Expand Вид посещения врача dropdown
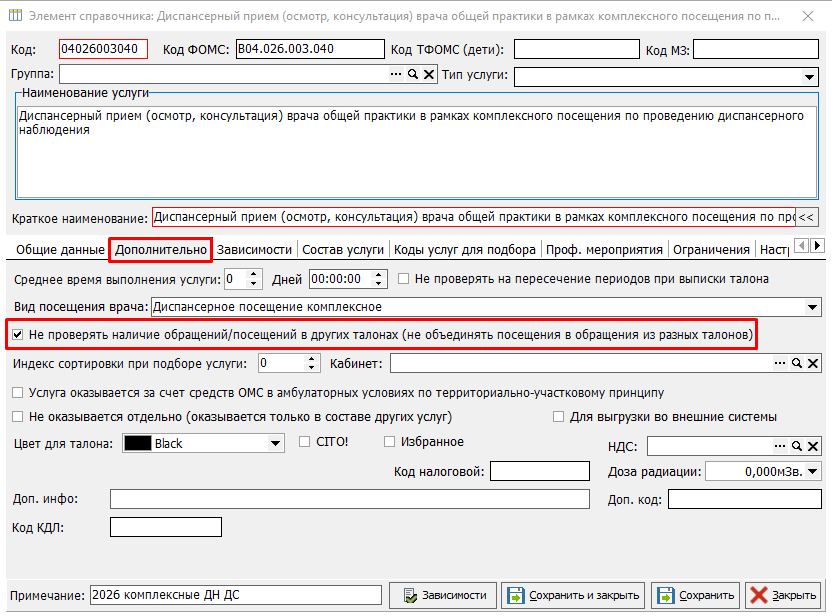The image size is (832, 616). (x=812, y=307)
